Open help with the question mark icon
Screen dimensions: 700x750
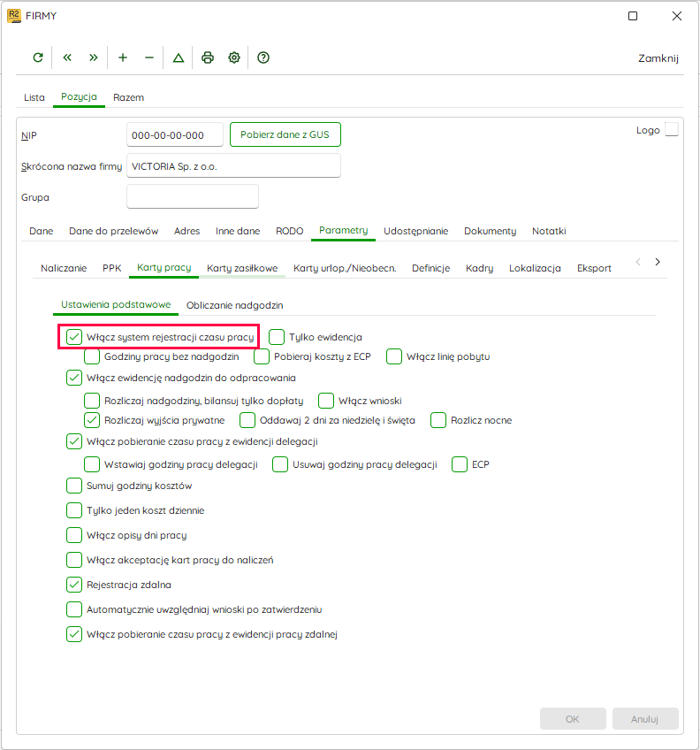(263, 57)
